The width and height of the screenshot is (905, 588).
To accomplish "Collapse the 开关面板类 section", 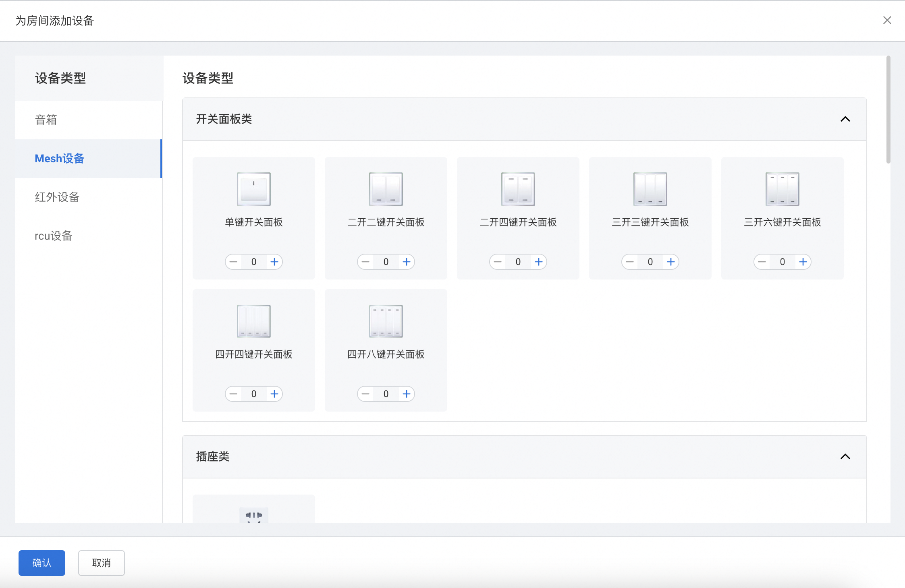I will pos(845,119).
